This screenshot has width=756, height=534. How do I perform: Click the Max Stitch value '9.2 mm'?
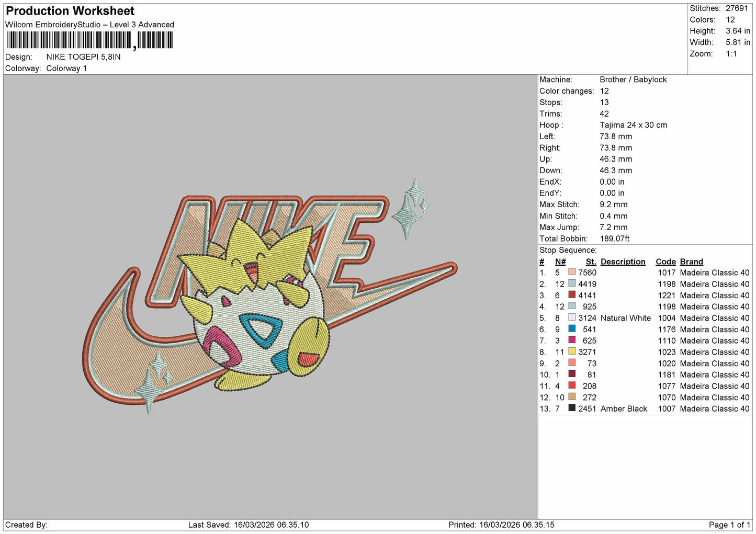(x=613, y=204)
